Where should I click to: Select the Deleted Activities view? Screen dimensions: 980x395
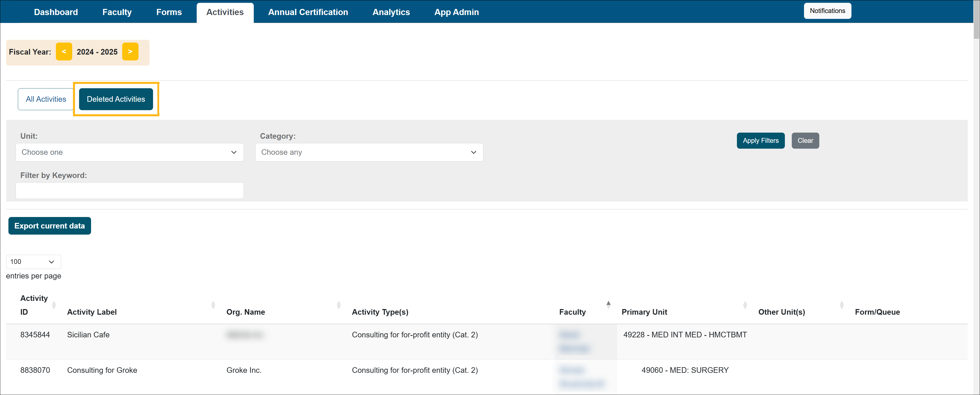tap(116, 99)
